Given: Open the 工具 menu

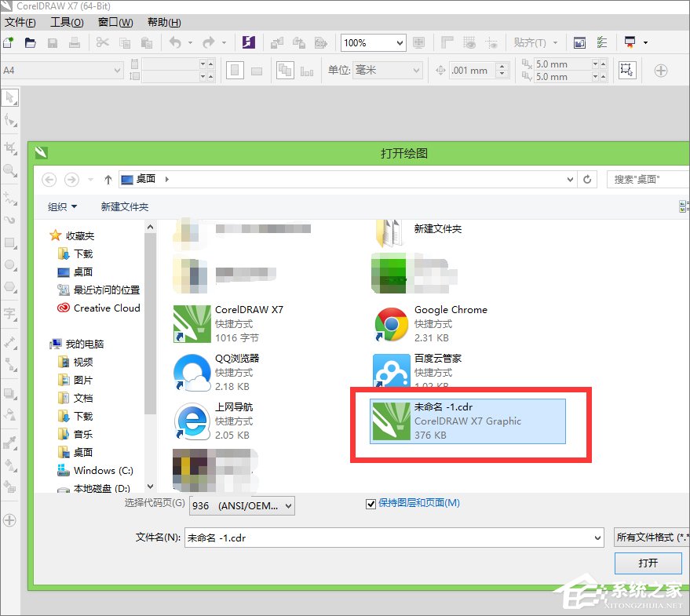Looking at the screenshot, I should pyautogui.click(x=67, y=22).
